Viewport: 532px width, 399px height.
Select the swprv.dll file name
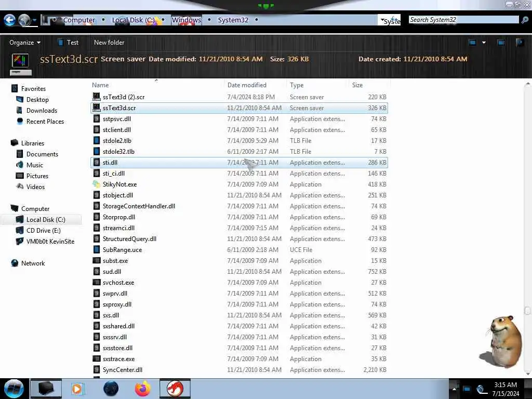[115, 293]
